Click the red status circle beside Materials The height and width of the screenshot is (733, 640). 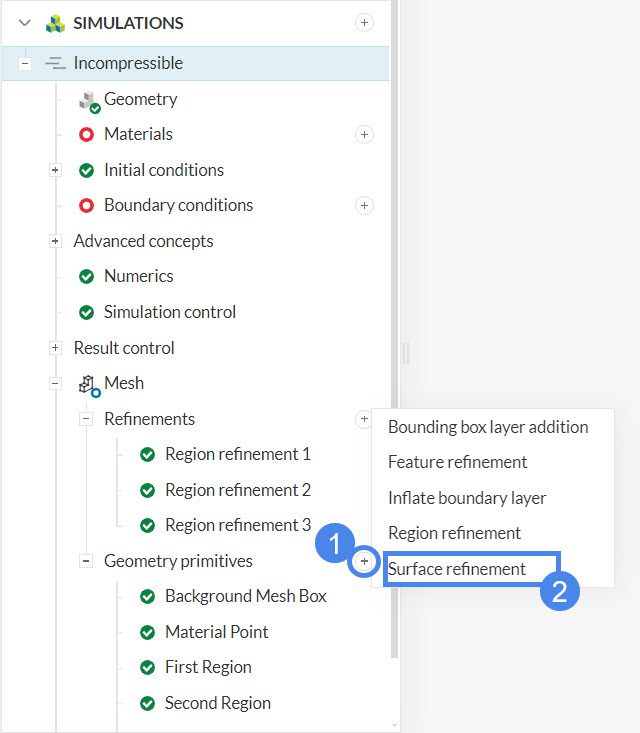pyautogui.click(x=86, y=134)
